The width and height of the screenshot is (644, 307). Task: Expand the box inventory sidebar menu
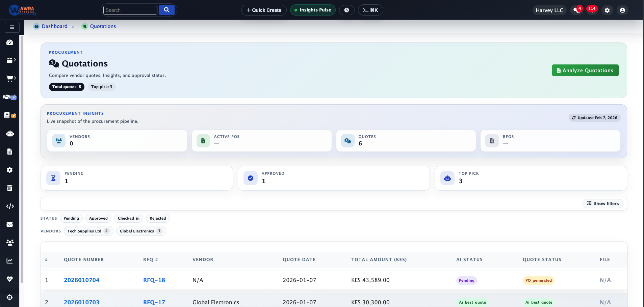pos(10,60)
